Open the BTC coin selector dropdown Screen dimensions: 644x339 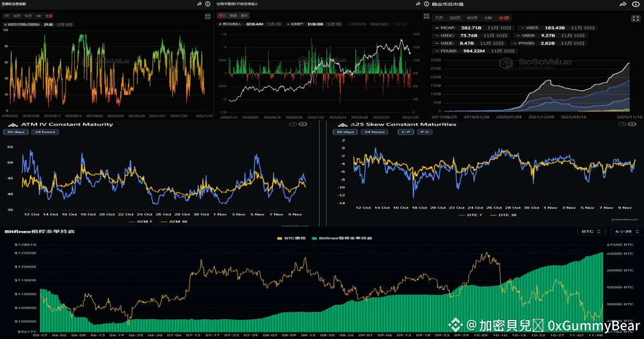click(592, 231)
